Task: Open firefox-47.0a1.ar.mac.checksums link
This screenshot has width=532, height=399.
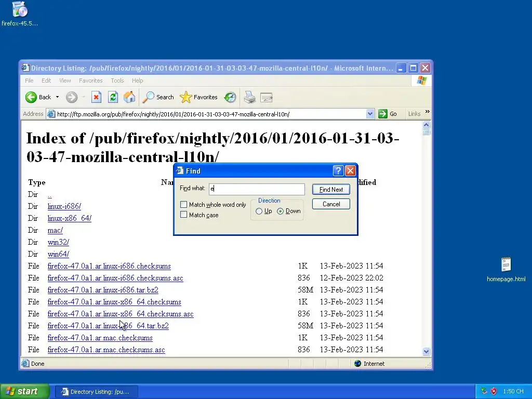Action: (x=100, y=338)
